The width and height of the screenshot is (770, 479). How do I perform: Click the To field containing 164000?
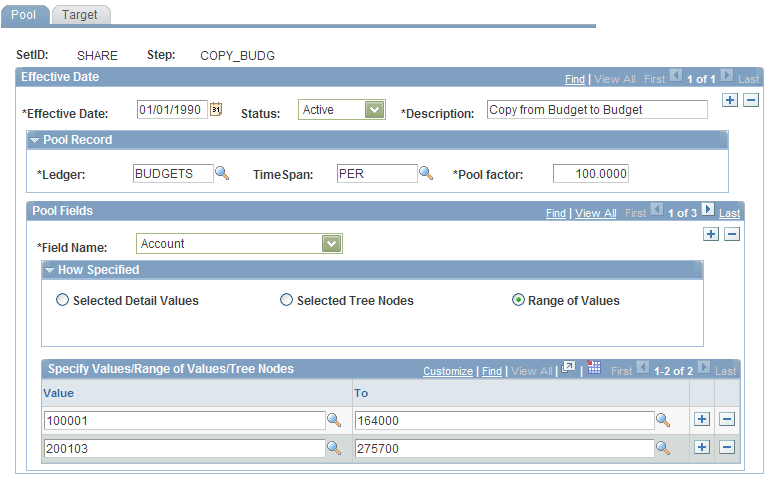505,421
